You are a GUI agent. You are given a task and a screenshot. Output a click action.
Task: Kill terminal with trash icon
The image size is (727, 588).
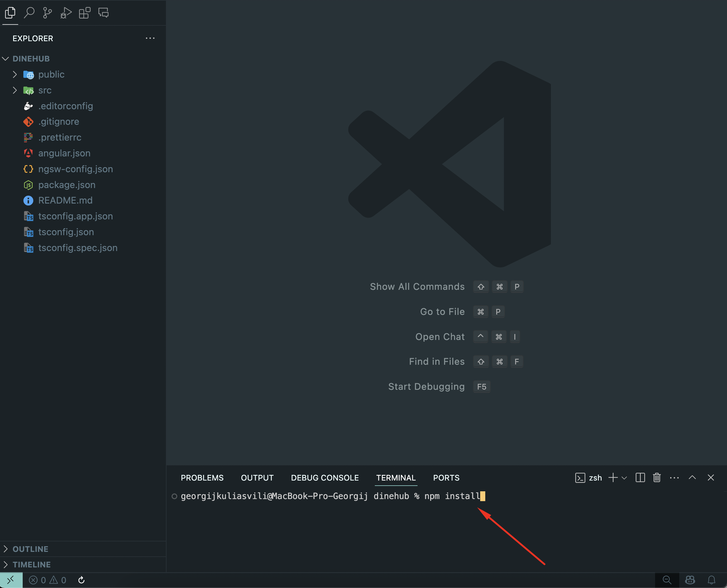[x=657, y=478]
